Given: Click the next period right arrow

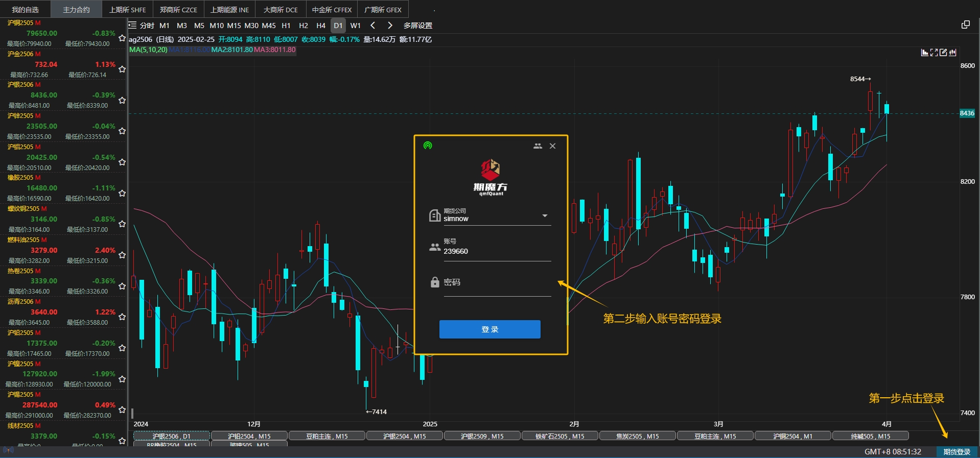Looking at the screenshot, I should pos(390,26).
